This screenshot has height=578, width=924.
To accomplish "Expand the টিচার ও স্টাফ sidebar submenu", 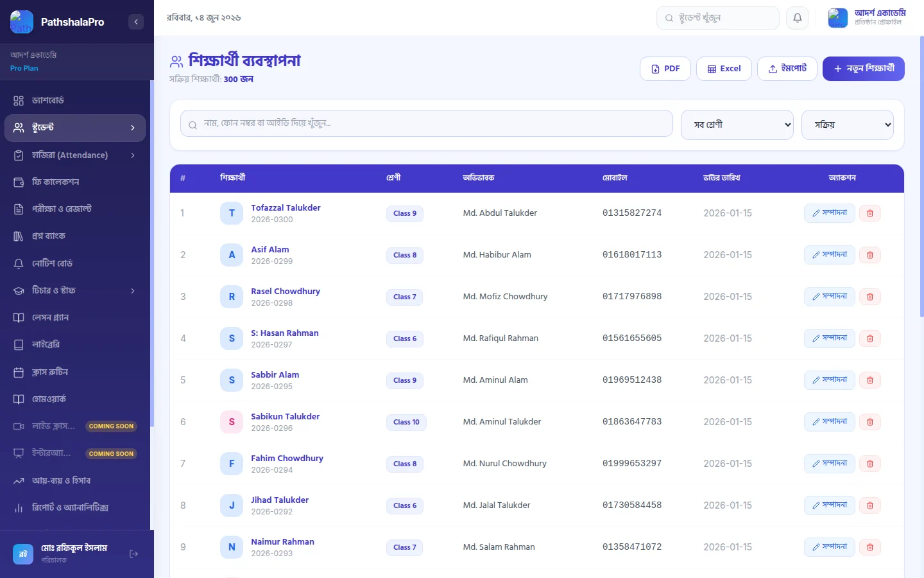I will pyautogui.click(x=133, y=291).
